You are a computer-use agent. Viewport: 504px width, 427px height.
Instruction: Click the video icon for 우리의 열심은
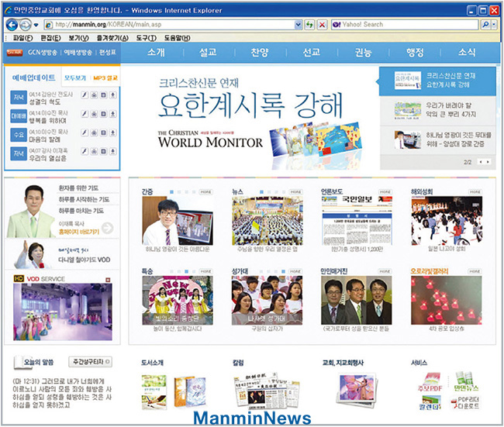pyautogui.click(x=94, y=151)
